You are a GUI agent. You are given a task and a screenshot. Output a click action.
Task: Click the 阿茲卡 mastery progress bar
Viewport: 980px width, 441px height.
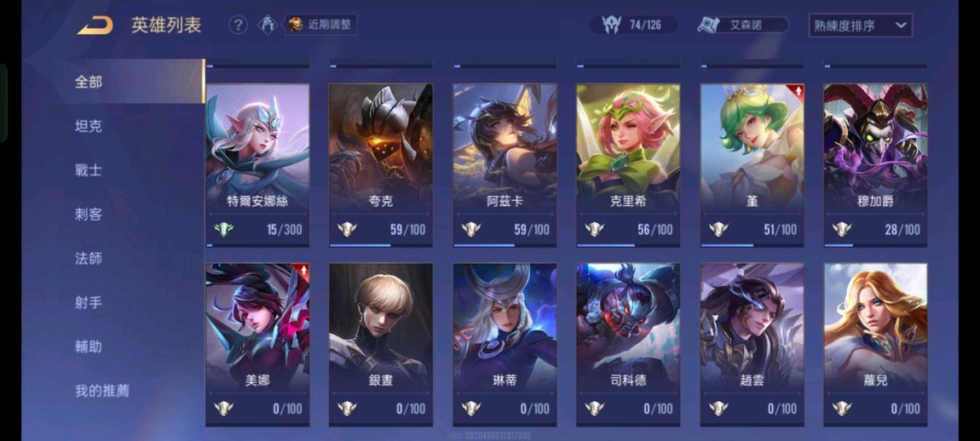505,245
